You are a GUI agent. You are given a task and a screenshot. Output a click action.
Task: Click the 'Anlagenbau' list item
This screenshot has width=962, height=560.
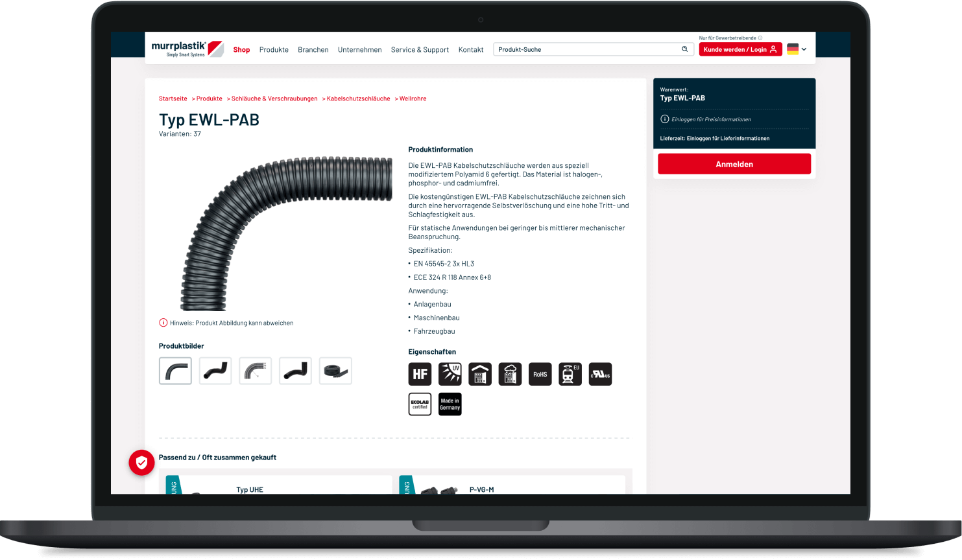coord(432,305)
